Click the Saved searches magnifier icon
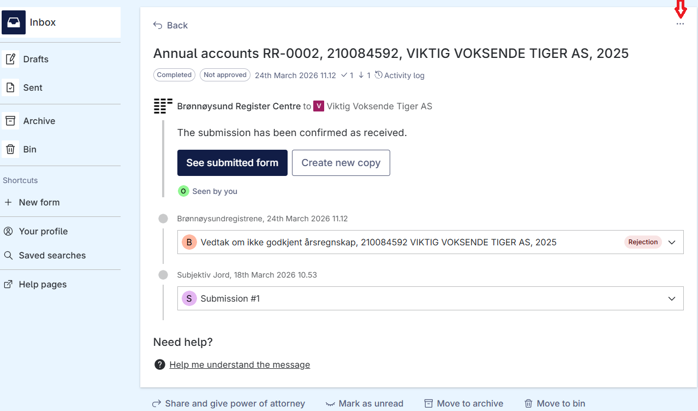 point(8,255)
